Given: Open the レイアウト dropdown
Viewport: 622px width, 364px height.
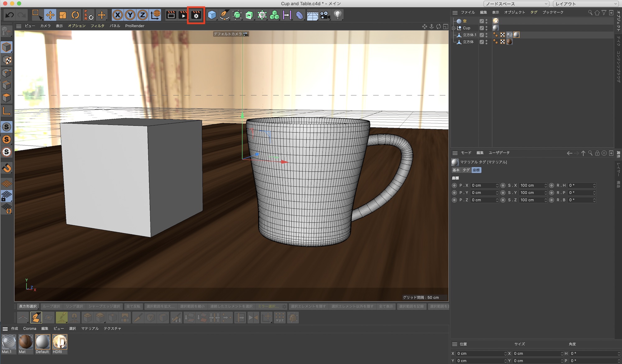Looking at the screenshot, I should point(586,4).
